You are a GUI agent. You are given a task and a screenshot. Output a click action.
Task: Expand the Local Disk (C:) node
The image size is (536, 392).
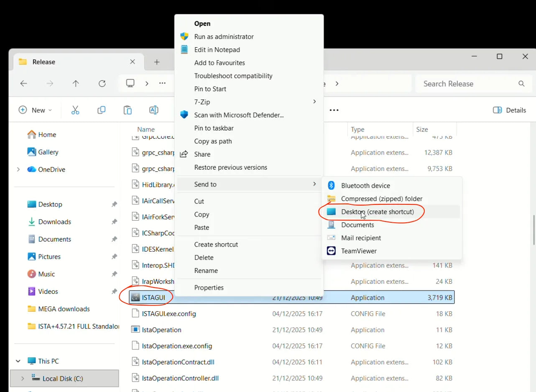pos(23,379)
